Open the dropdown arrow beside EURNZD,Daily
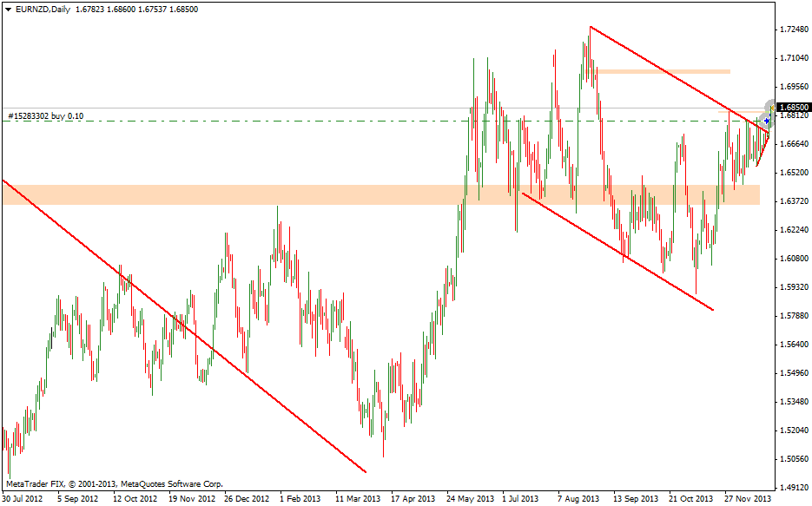This screenshot has width=812, height=506. pyautogui.click(x=8, y=9)
